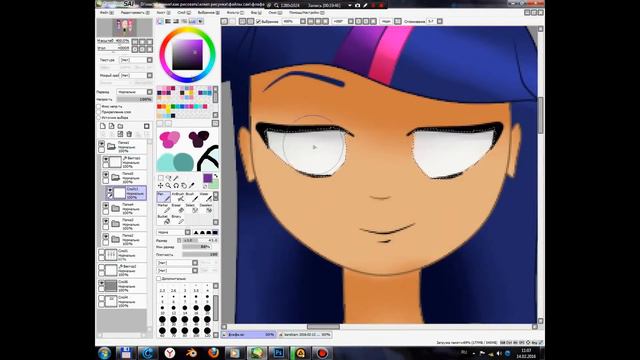Open the Редактировать menu
The image size is (640, 360).
[x=135, y=13]
